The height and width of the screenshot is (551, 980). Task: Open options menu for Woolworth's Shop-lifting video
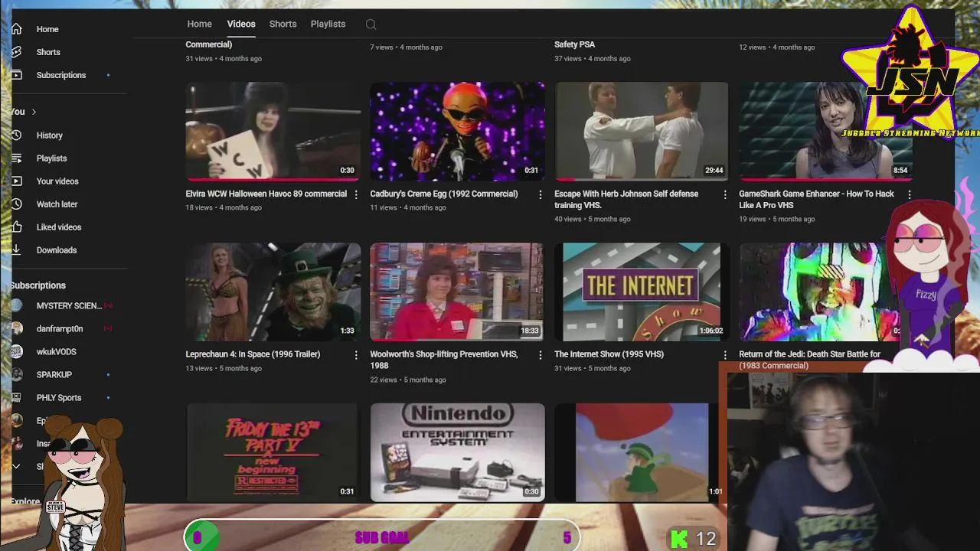tap(541, 355)
